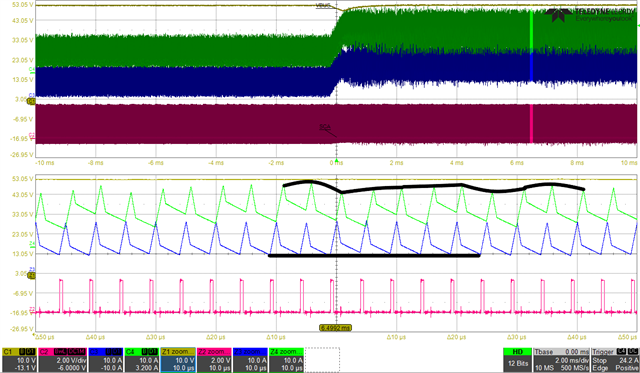Click the empty dotted add-trace slot

click(322, 360)
